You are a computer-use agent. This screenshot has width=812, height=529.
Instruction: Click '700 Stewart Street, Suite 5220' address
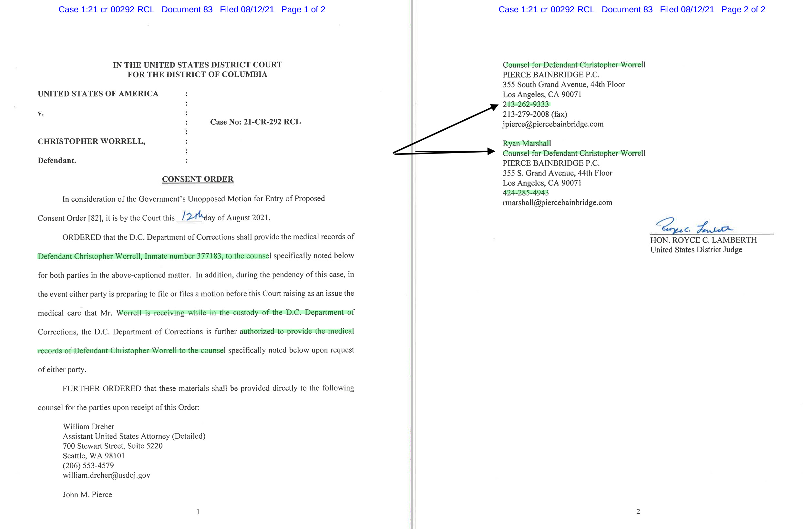pos(113,446)
